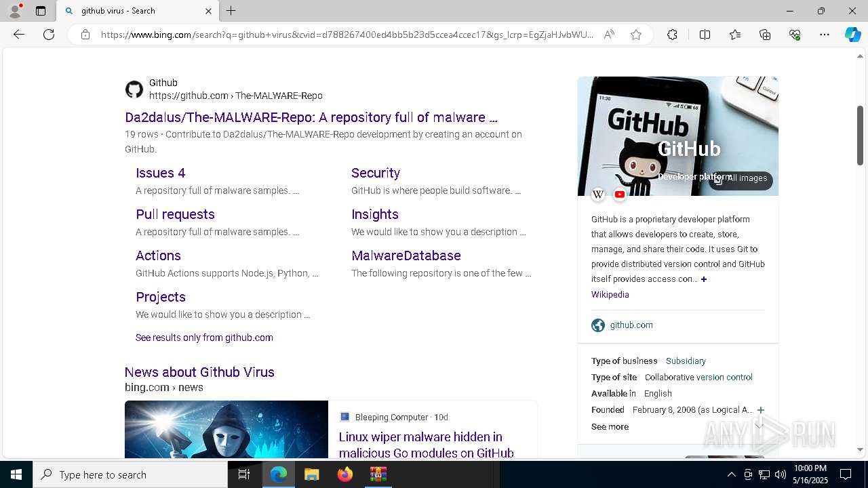Open the Extensions icon
The height and width of the screenshot is (488, 868).
[672, 35]
